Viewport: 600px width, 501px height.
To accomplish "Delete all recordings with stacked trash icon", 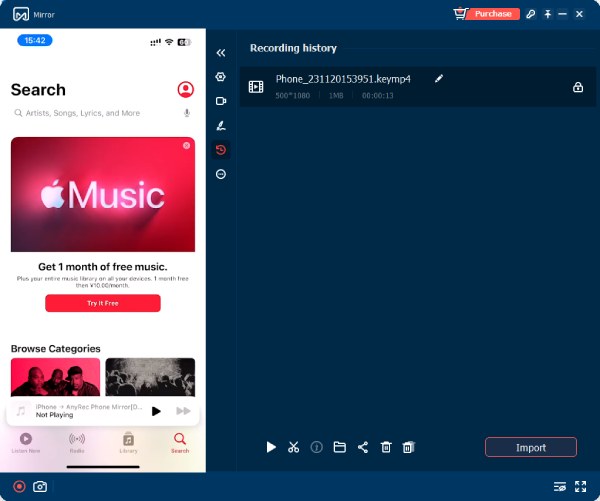I will (x=409, y=447).
